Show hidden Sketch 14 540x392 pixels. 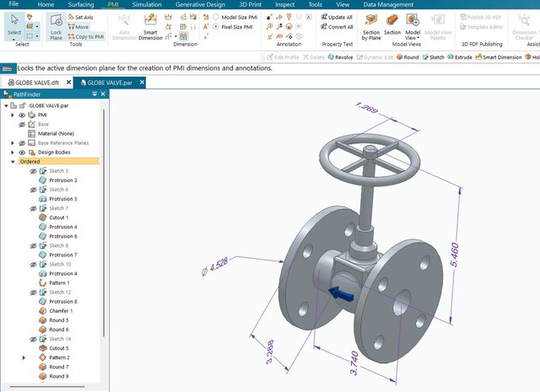point(34,339)
